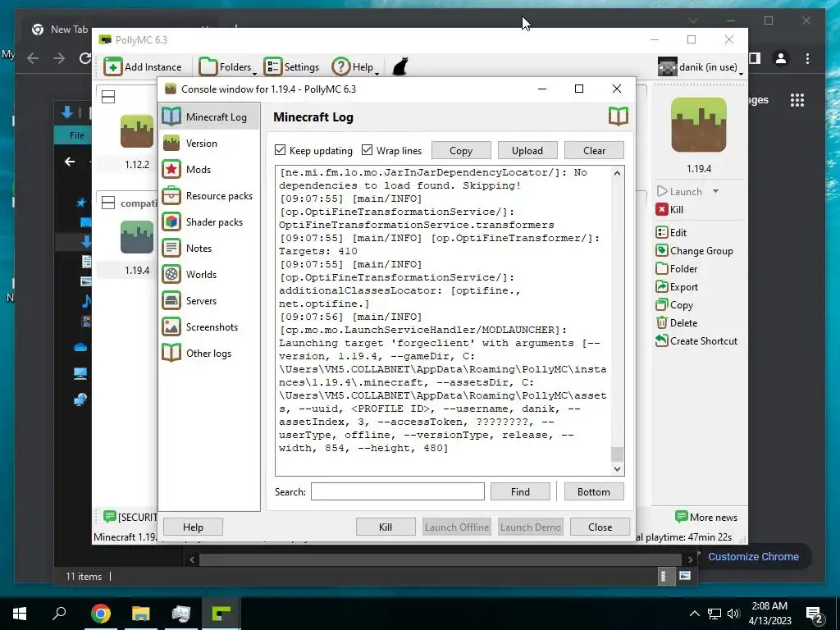Select the 1.12.2 instance icon
This screenshot has width=840, height=630.
point(137,131)
